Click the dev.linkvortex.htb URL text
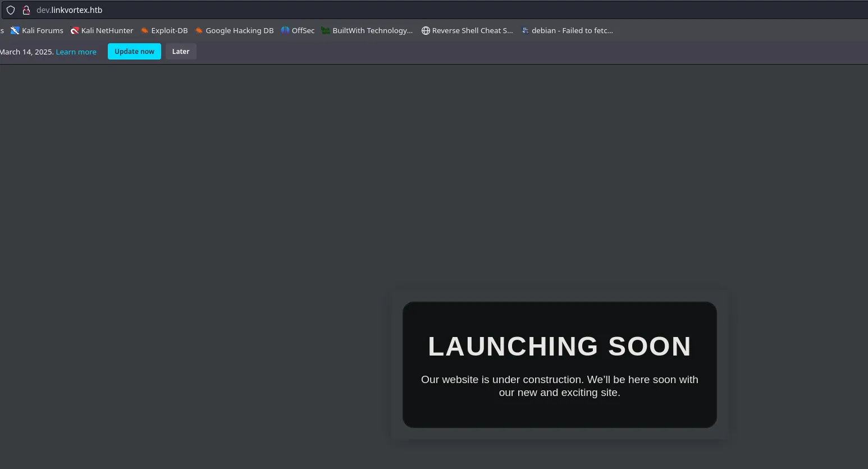This screenshot has width=868, height=469. point(69,10)
